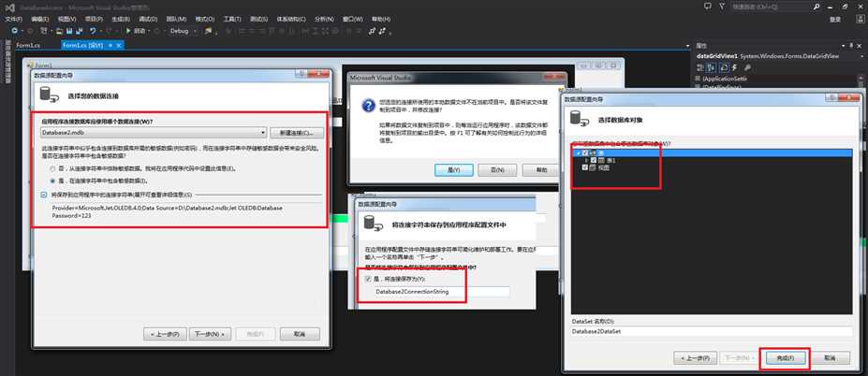868x376 pixels.
Task: Open the document tabs overflow dropdown
Action: point(685,45)
